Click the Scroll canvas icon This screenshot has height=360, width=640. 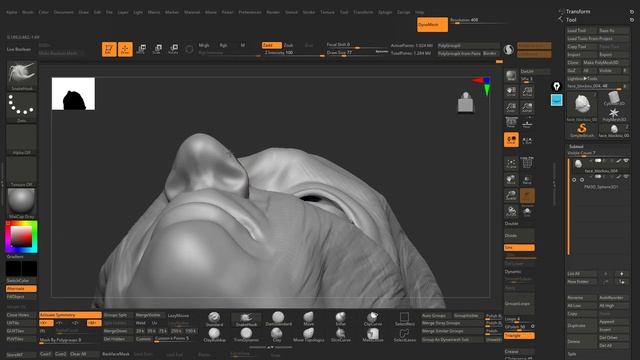pyautogui.click(x=511, y=91)
